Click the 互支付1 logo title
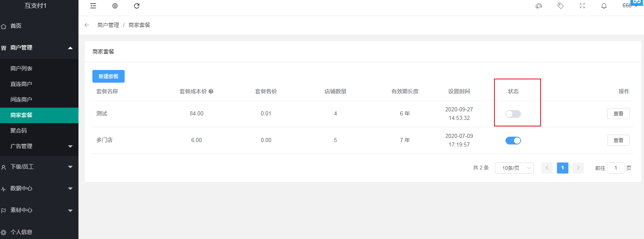Image resolution: width=644 pixels, height=239 pixels. [36, 6]
